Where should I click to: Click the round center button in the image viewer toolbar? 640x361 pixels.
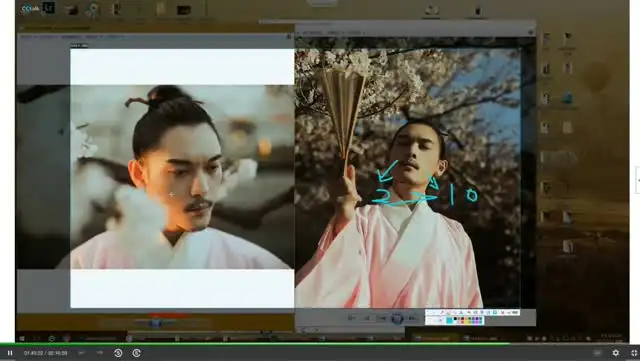click(397, 318)
